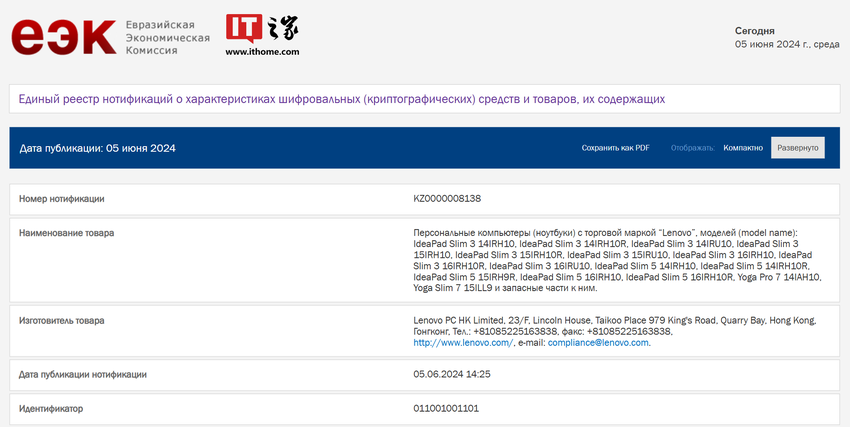Click the Идентификатор value 011001001101

point(446,409)
